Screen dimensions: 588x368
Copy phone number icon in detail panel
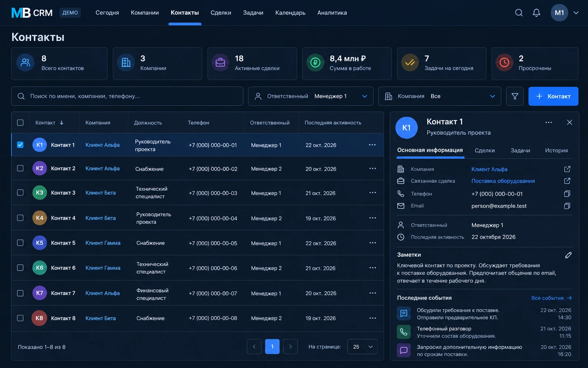coord(567,194)
